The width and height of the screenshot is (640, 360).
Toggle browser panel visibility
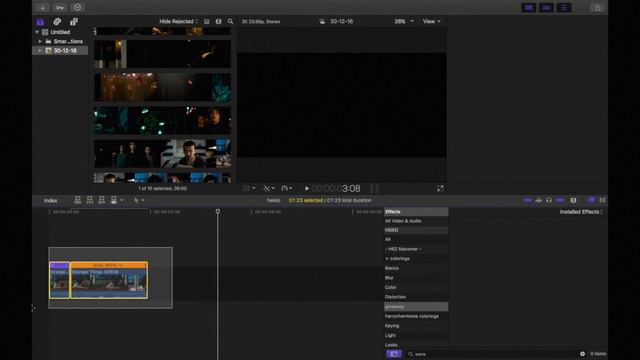pos(529,8)
